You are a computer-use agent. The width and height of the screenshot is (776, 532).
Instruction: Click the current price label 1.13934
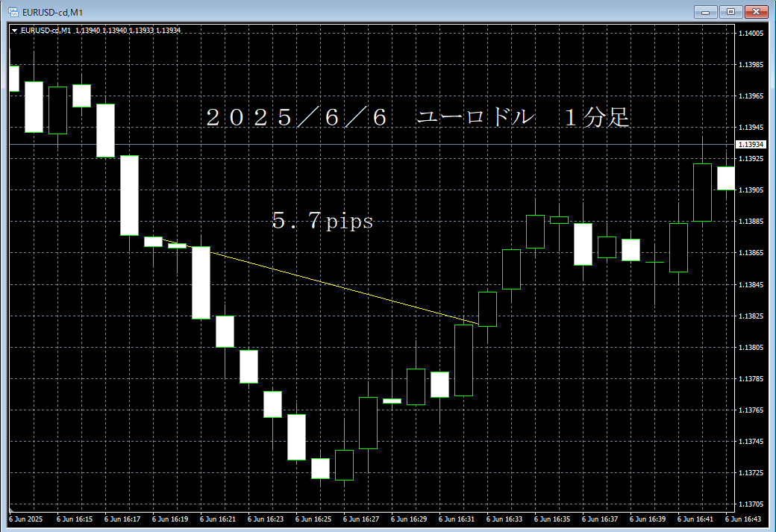751,145
